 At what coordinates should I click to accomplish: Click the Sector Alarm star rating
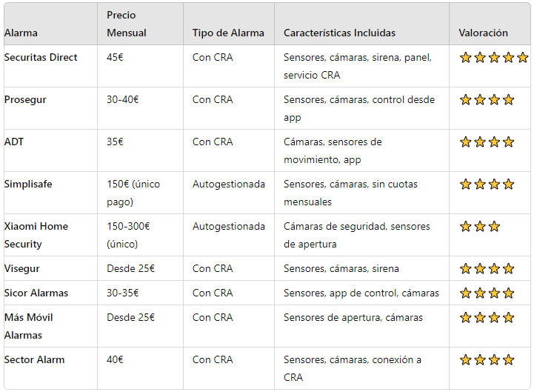click(x=487, y=360)
